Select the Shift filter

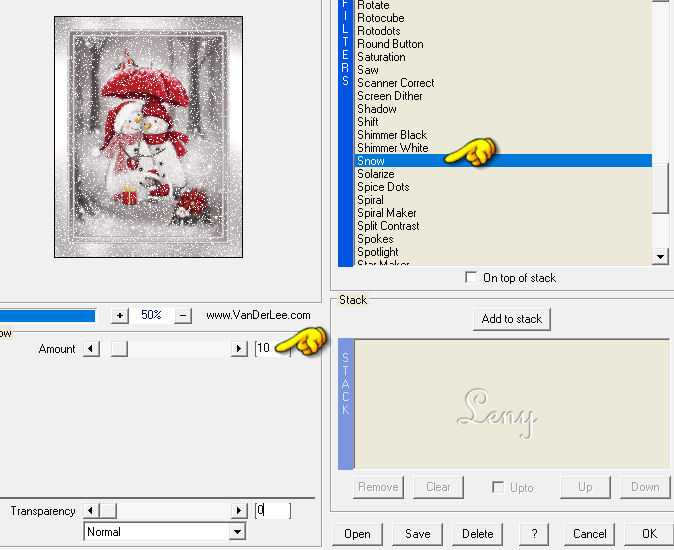(x=503, y=122)
